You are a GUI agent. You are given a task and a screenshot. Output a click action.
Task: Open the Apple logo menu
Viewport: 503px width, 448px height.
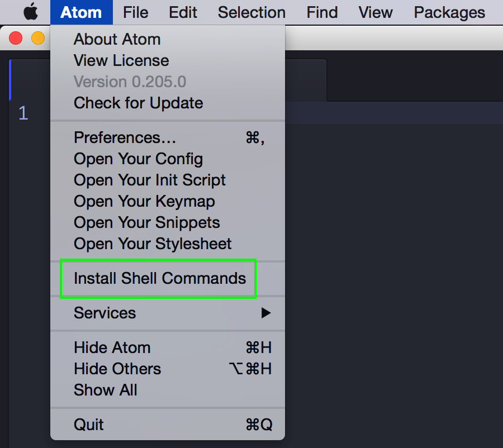(31, 12)
